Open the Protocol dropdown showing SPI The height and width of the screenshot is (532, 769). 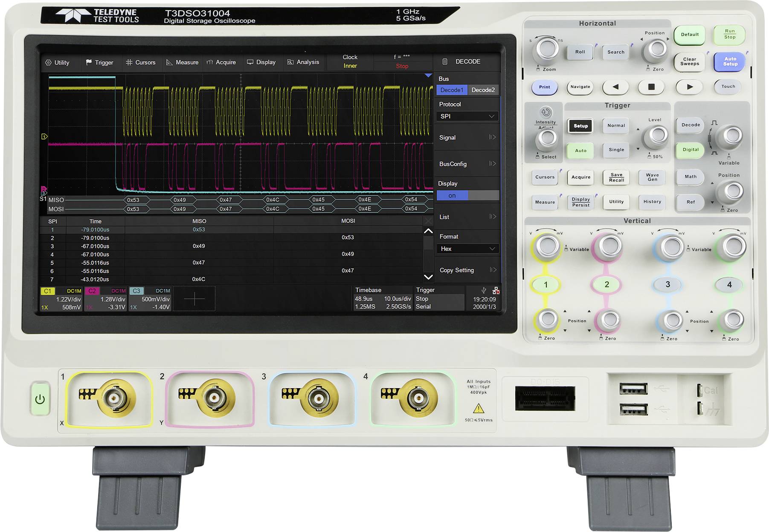467,116
